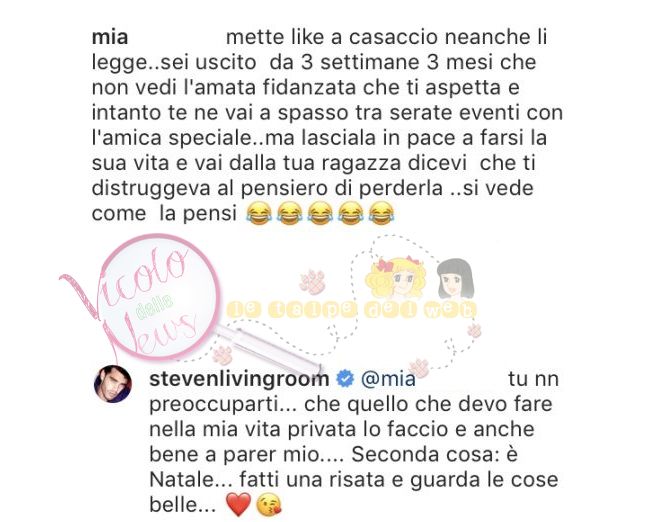Image resolution: width=663 pixels, height=522 pixels.
Task: Click the magnifying glass handle graphic
Action: pos(271,349)
